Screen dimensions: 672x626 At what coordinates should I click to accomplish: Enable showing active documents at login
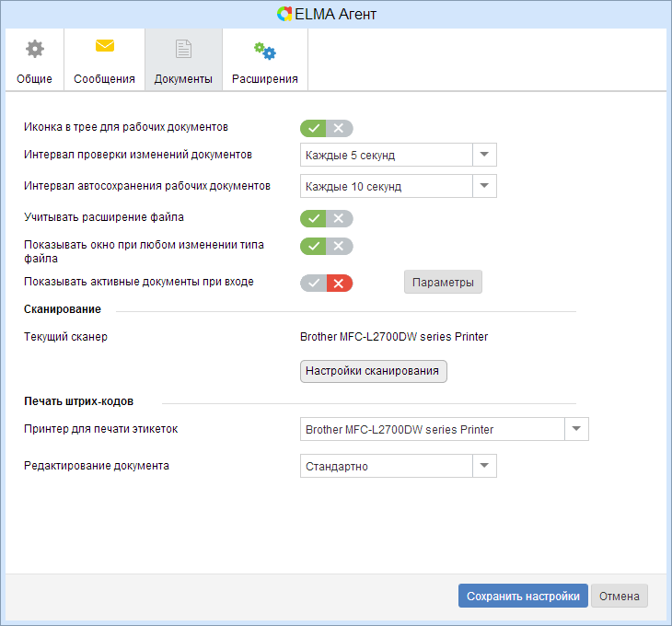point(314,283)
